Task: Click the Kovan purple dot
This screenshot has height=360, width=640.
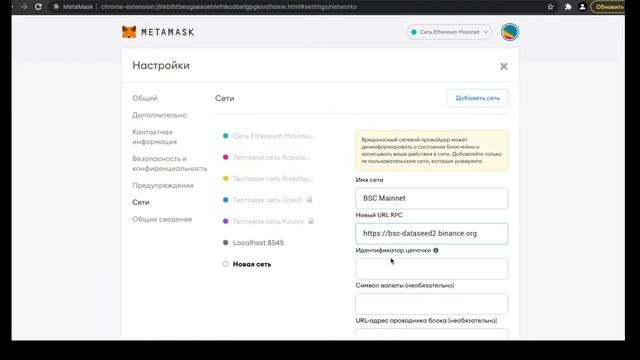Action: pos(225,221)
